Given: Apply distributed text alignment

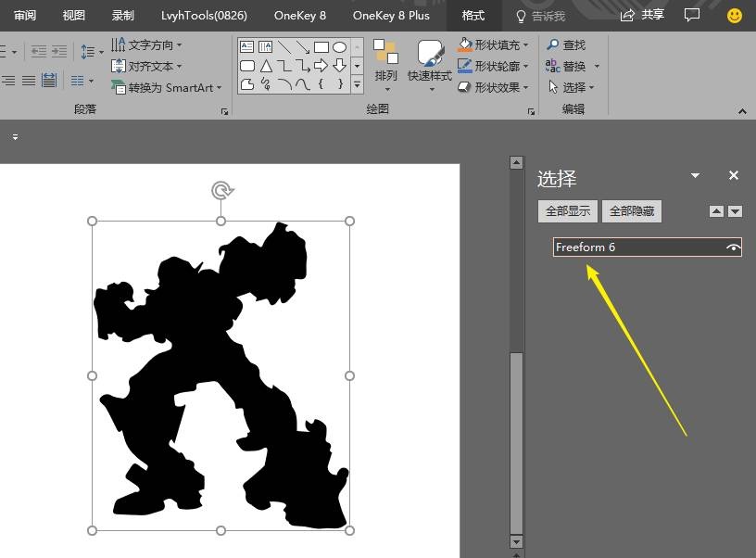Looking at the screenshot, I should 49,80.
